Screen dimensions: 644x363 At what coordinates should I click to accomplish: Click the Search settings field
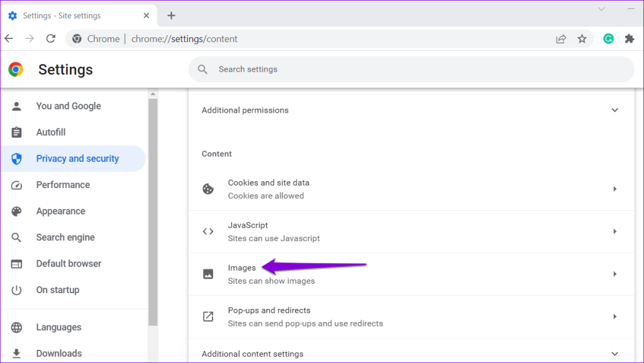(411, 69)
